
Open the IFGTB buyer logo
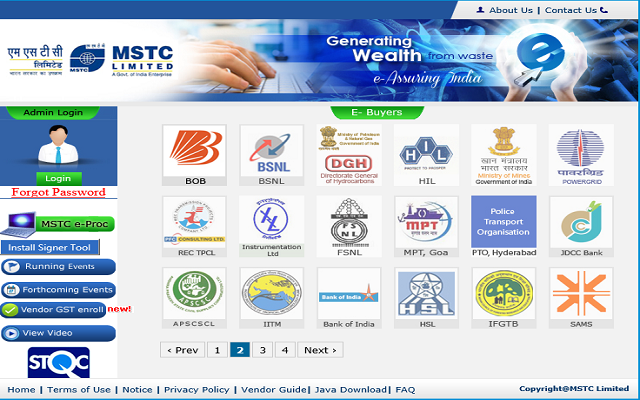(x=504, y=298)
